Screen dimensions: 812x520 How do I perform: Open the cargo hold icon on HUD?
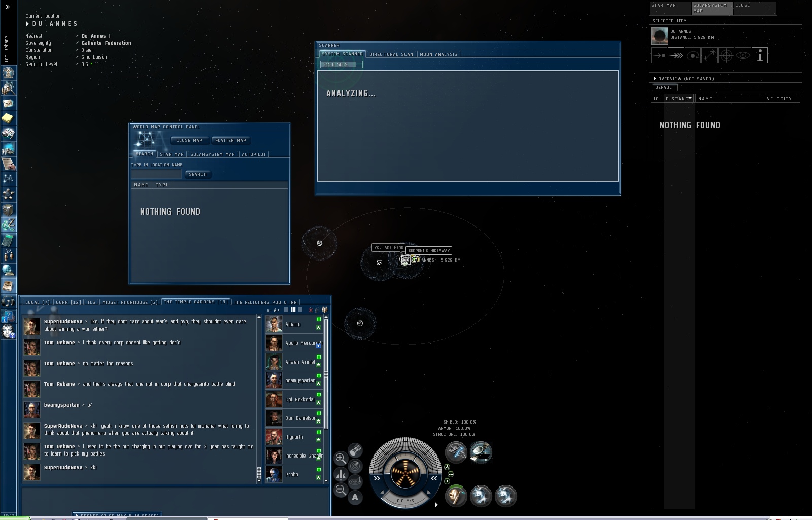(x=355, y=450)
